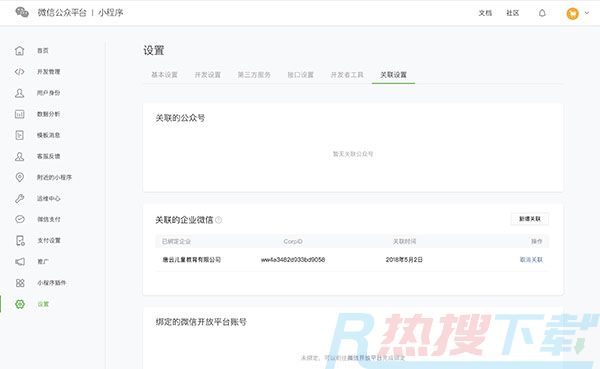The height and width of the screenshot is (369, 600).
Task: Click the 关联的企业微信 section heading
Action: (184, 220)
